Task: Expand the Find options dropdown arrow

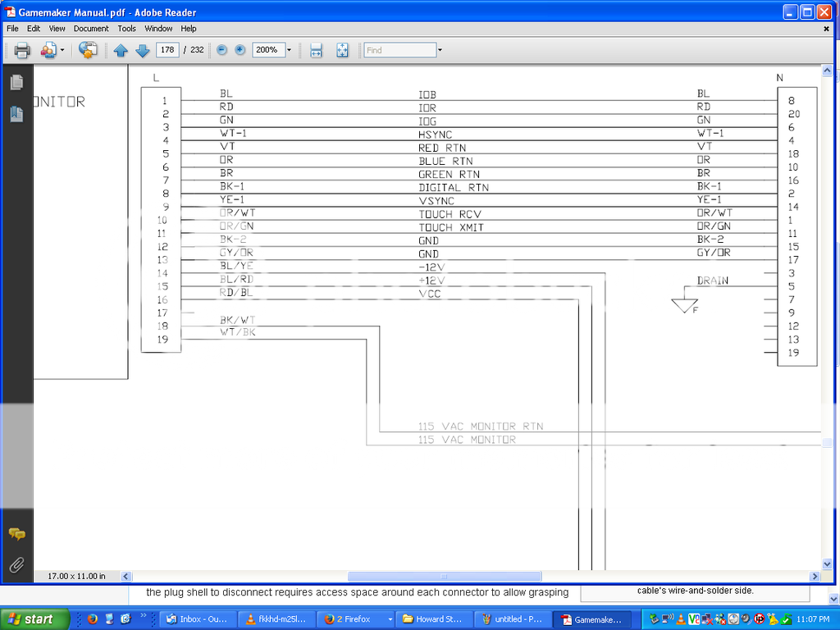Action: (x=440, y=50)
